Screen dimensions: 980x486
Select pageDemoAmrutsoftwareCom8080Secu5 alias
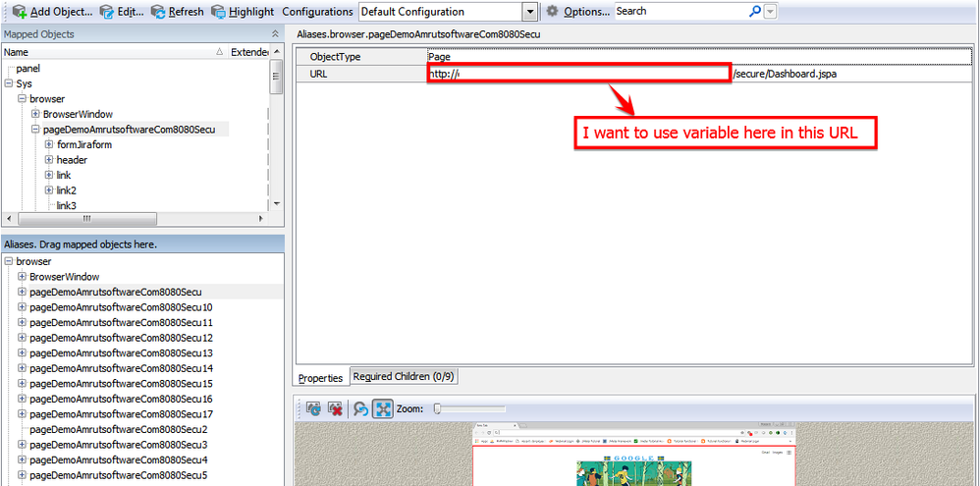118,475
